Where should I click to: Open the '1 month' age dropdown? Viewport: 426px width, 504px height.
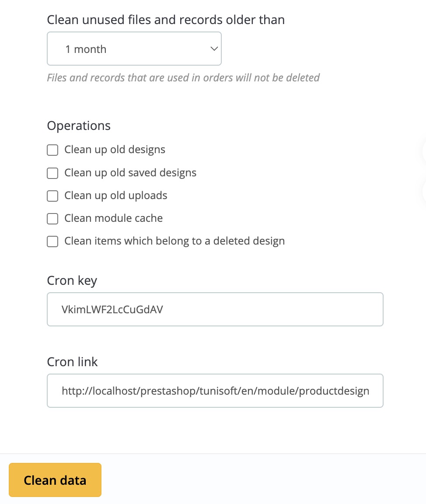click(x=134, y=49)
